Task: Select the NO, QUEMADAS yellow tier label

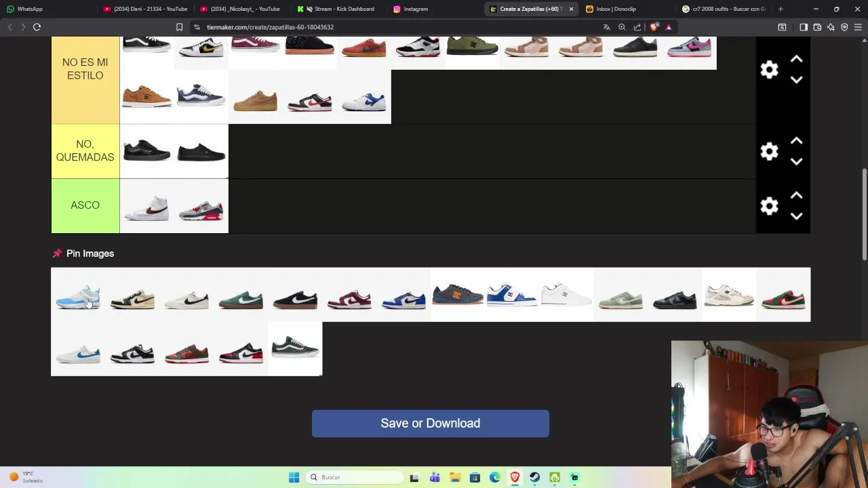Action: pos(85,151)
